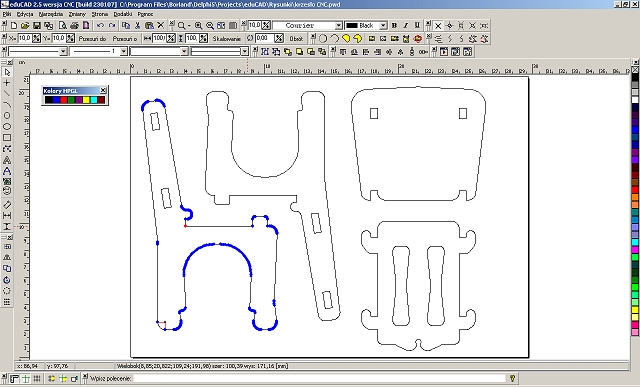Click the Cut scissors icon
The height and width of the screenshot is (387, 640).
138,26
